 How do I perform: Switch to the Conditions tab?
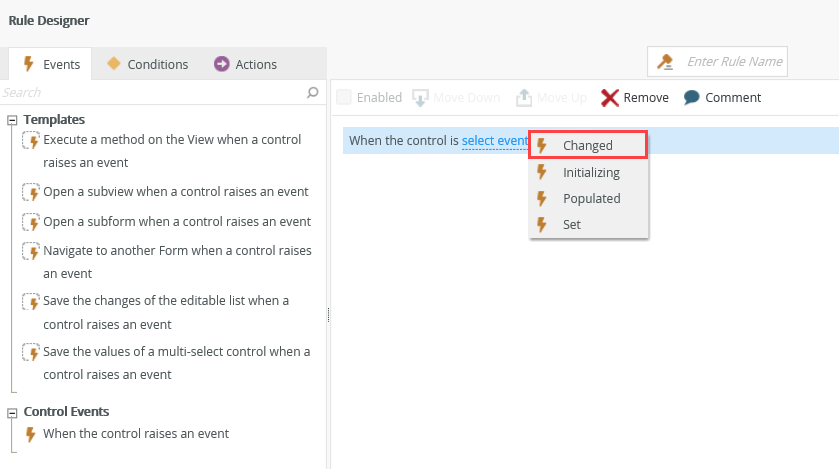pyautogui.click(x=147, y=64)
